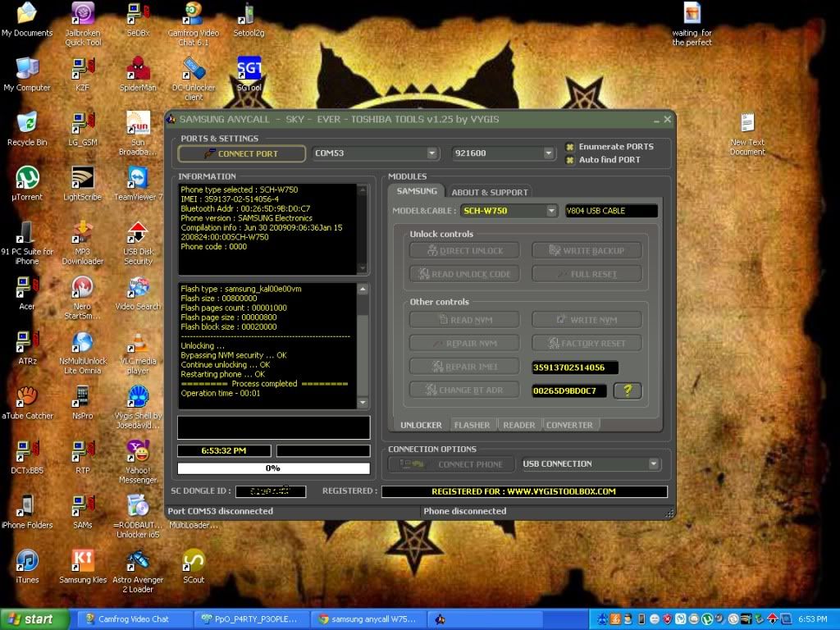Open Camfrog Video Chat 6.1 desktop icon
The width and height of the screenshot is (840, 630).
pyautogui.click(x=194, y=24)
